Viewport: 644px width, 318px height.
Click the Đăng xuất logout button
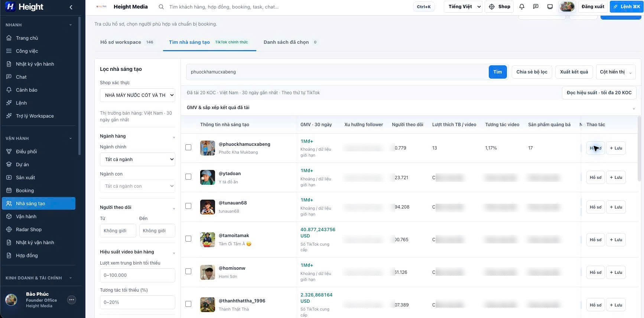point(593,7)
